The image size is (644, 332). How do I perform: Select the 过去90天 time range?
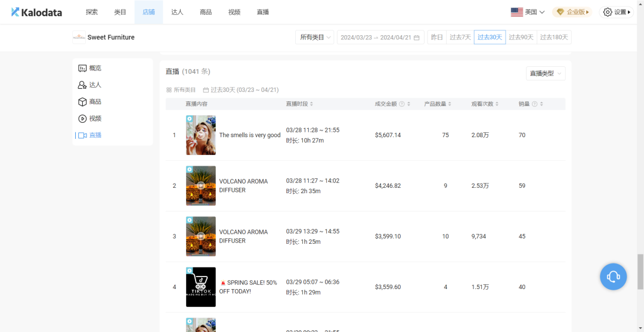click(521, 38)
